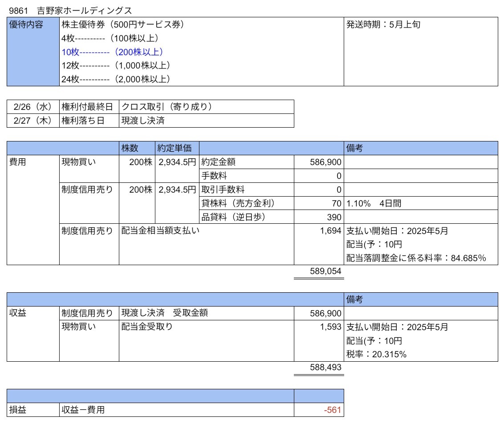Click the "配当金相当額支払い" cell
This screenshot has height=424, width=504.
206,244
